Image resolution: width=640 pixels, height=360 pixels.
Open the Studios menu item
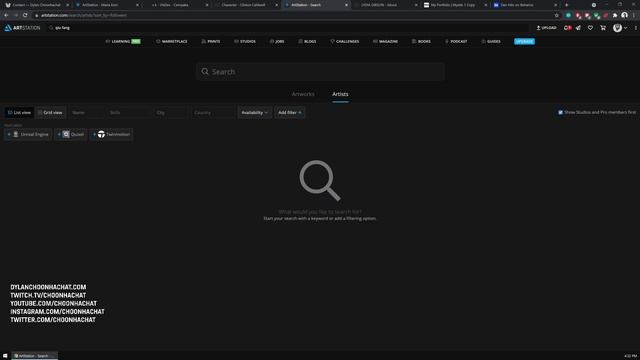coord(245,42)
